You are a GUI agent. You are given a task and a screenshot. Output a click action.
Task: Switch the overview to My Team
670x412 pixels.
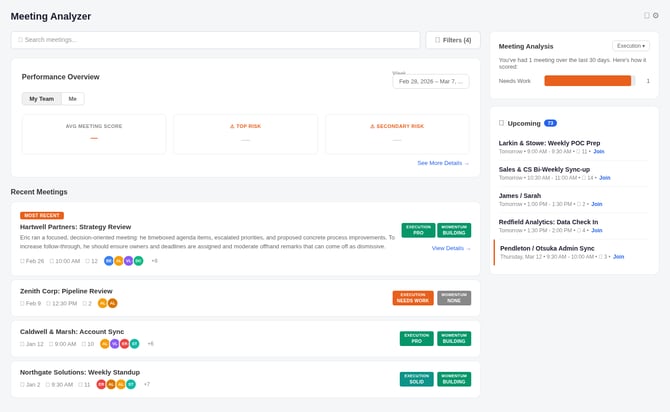coord(42,98)
